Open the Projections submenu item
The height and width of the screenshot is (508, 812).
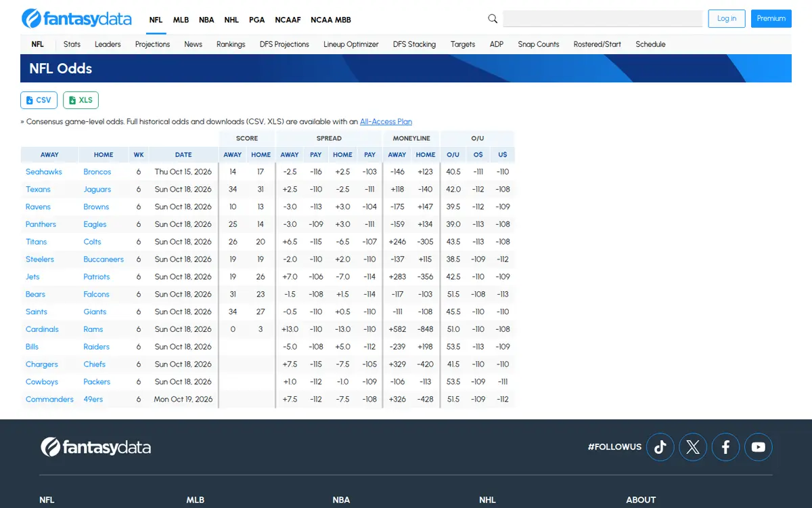[152, 44]
